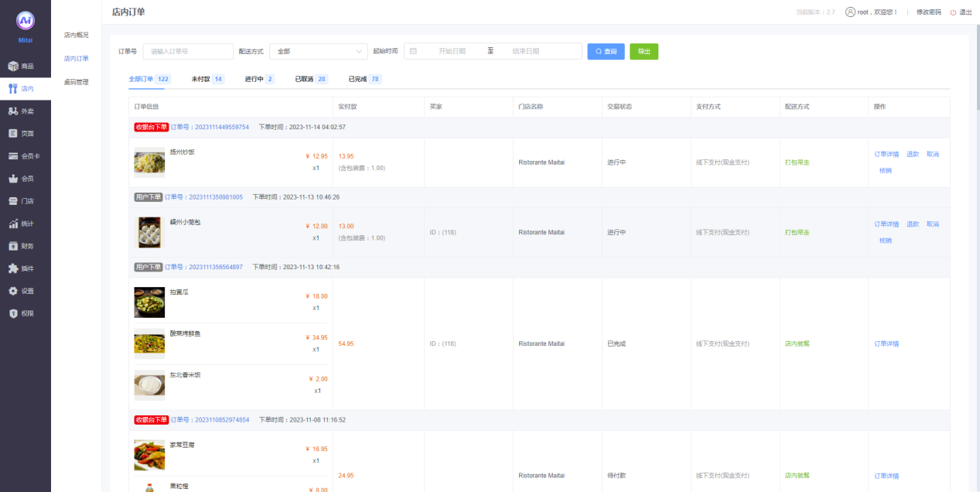Open 桌码管理 in the submenu

[x=76, y=82]
